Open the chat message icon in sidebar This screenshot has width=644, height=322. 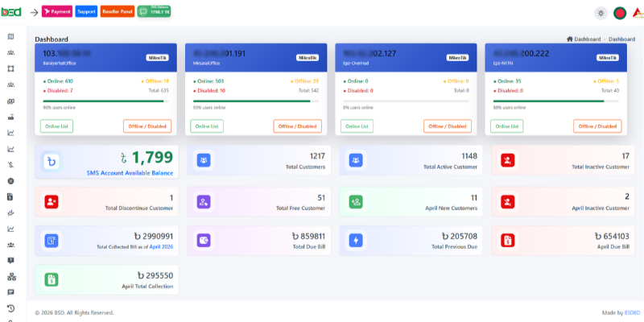pos(10,292)
